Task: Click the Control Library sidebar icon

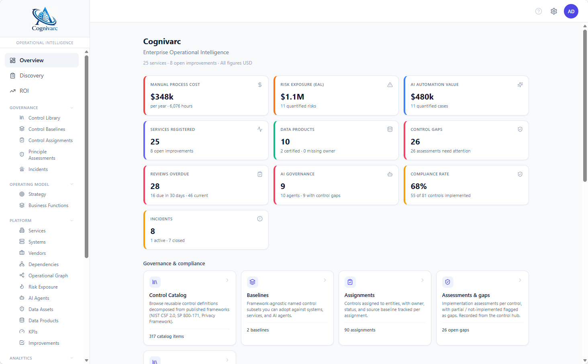Action: (22, 118)
